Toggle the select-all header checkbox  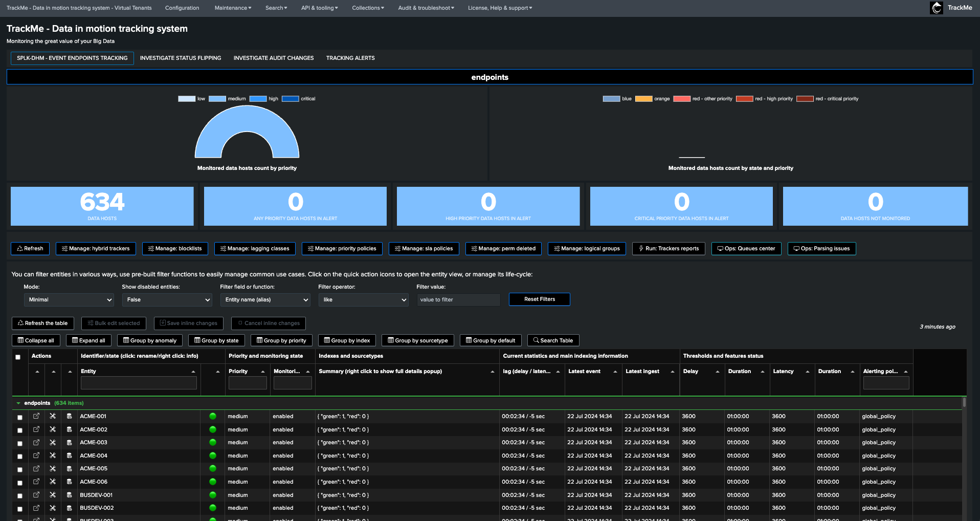pyautogui.click(x=18, y=357)
